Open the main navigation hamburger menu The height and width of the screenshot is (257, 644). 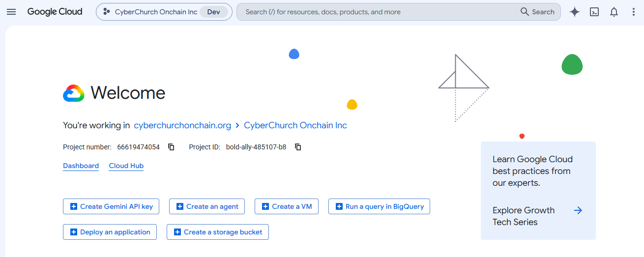coord(11,12)
